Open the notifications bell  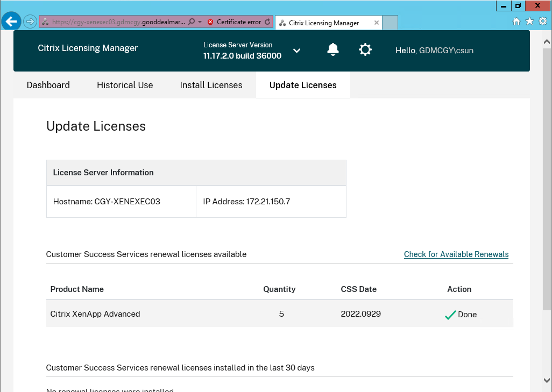333,50
